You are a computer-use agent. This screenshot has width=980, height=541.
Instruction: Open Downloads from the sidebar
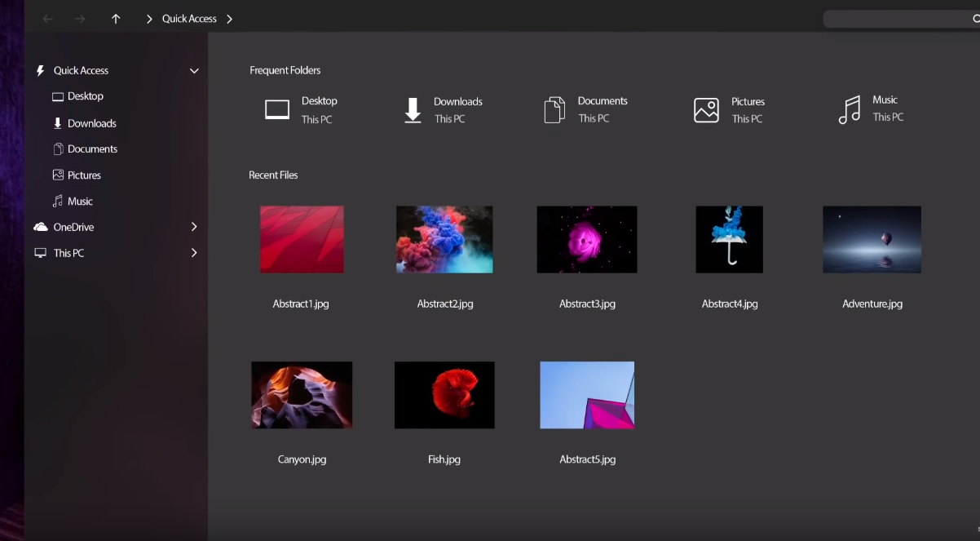point(92,123)
